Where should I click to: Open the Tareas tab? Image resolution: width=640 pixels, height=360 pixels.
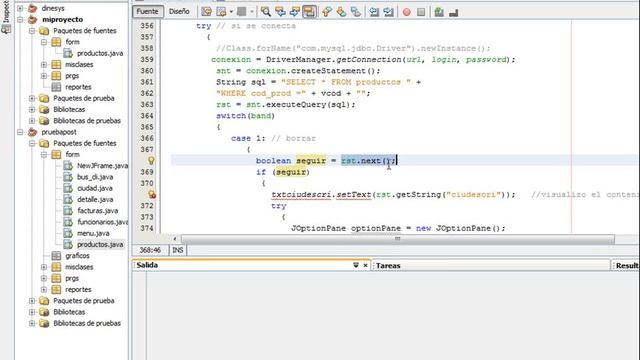click(x=388, y=266)
